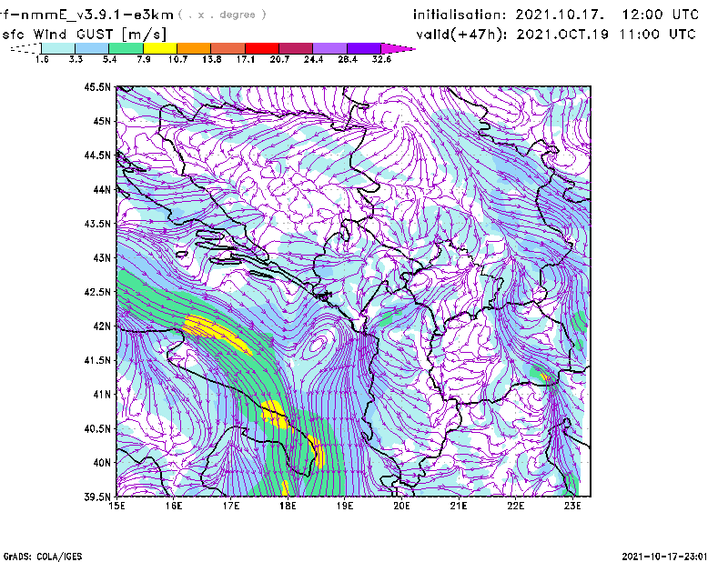Click the 15E longitude label
The image size is (728, 562).
pos(116,506)
